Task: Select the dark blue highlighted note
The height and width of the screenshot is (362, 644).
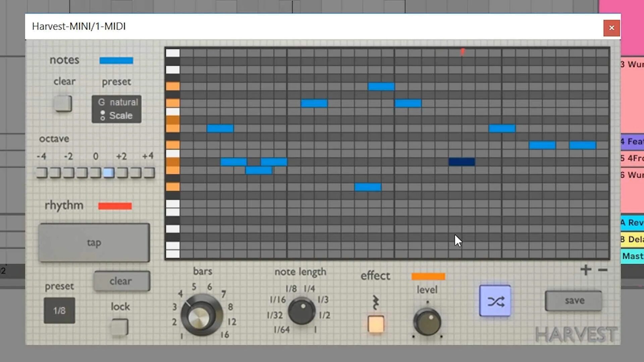Action: coord(462,162)
